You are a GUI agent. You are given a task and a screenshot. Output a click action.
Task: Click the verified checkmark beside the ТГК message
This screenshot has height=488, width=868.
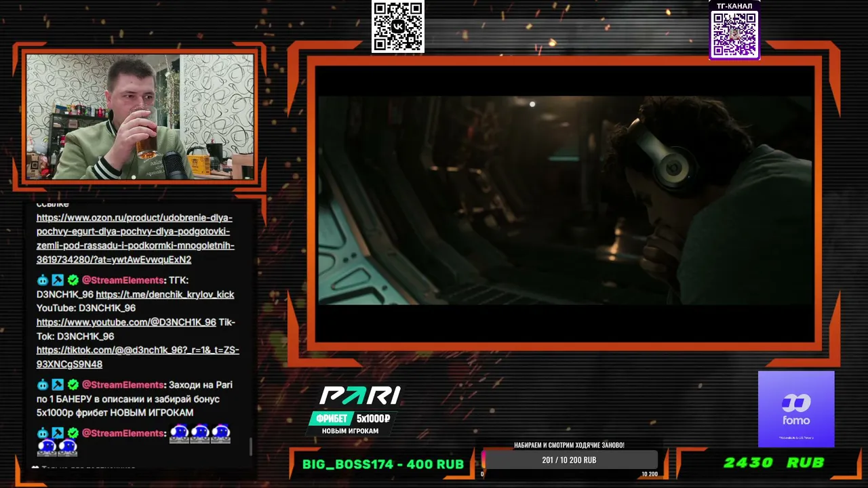tap(73, 280)
